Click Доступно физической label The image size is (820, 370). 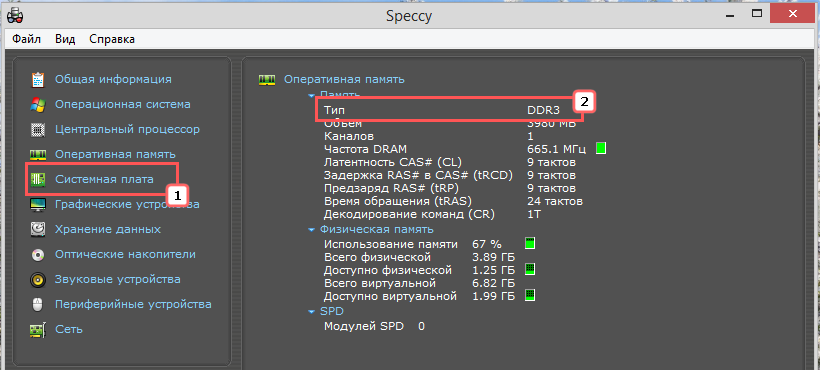(388, 270)
